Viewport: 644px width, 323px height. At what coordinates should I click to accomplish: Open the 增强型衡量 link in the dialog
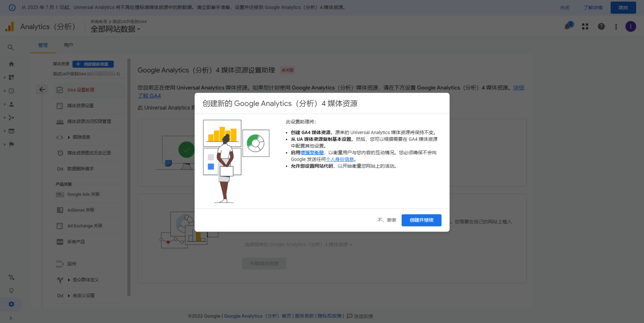[x=312, y=153]
